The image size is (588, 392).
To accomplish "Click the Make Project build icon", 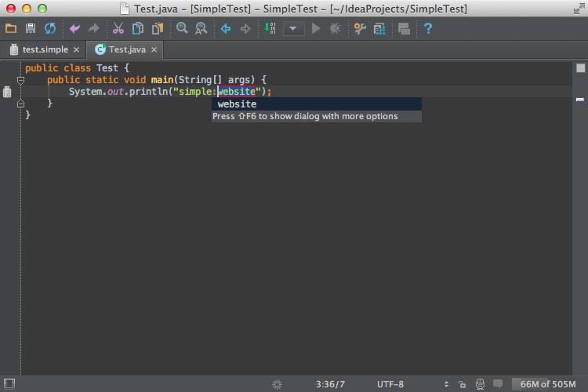I will point(270,28).
